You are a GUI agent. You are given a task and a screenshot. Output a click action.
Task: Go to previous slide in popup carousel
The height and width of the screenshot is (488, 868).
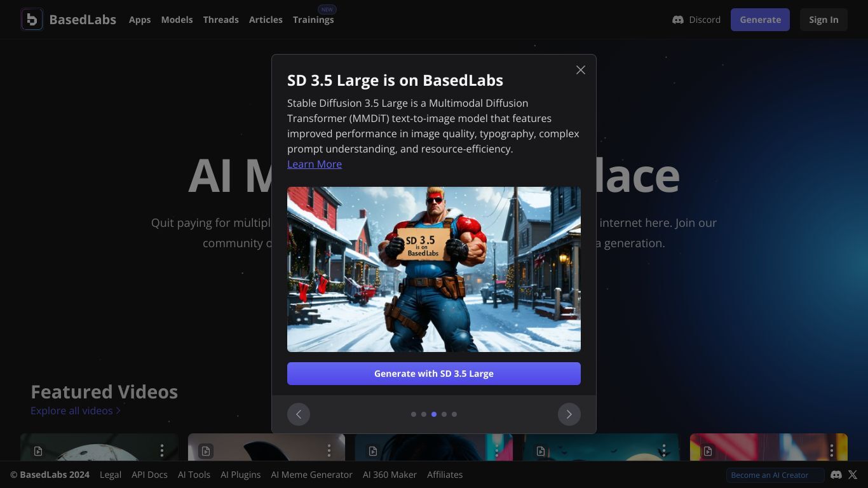click(299, 414)
